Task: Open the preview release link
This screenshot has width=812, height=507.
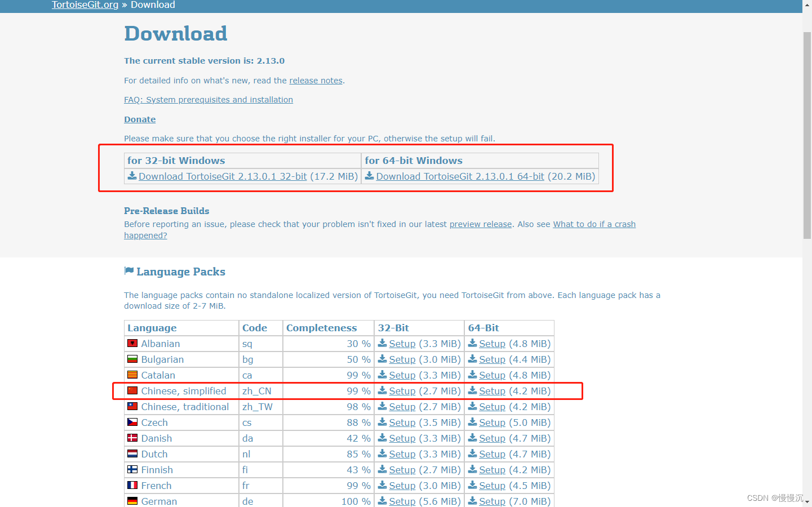Action: (x=481, y=224)
